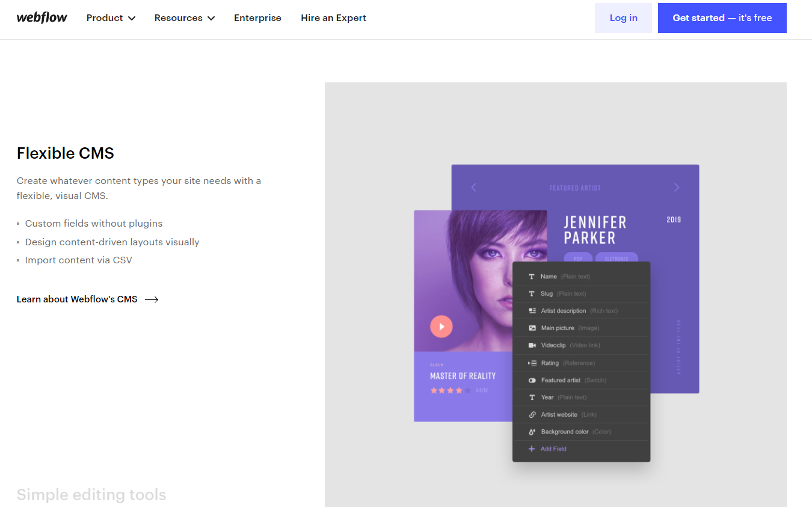
Task: Click the Year field text icon
Action: click(532, 397)
